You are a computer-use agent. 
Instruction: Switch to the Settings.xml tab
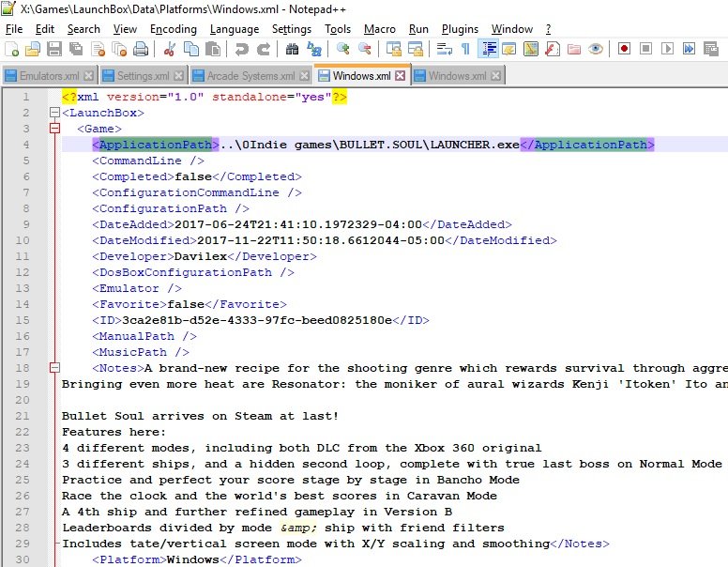(143, 76)
